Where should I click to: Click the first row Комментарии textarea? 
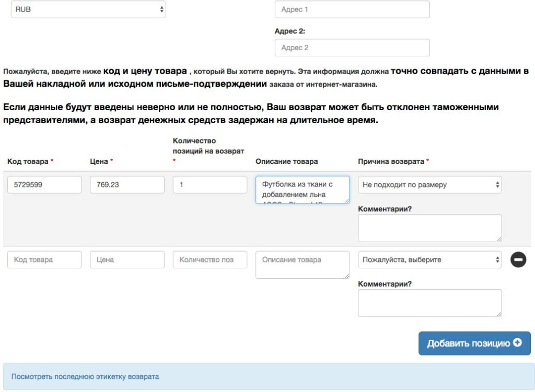[x=430, y=228]
